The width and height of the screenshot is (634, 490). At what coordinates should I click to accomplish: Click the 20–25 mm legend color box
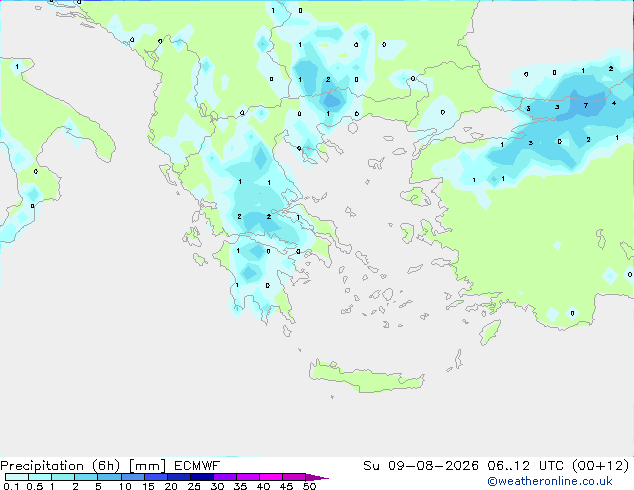point(179,477)
